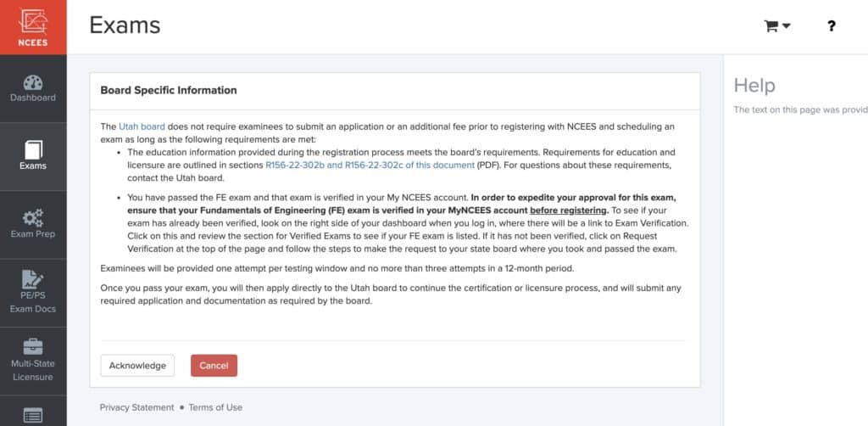
Task: Click the shopping cart icon
Action: point(771,26)
